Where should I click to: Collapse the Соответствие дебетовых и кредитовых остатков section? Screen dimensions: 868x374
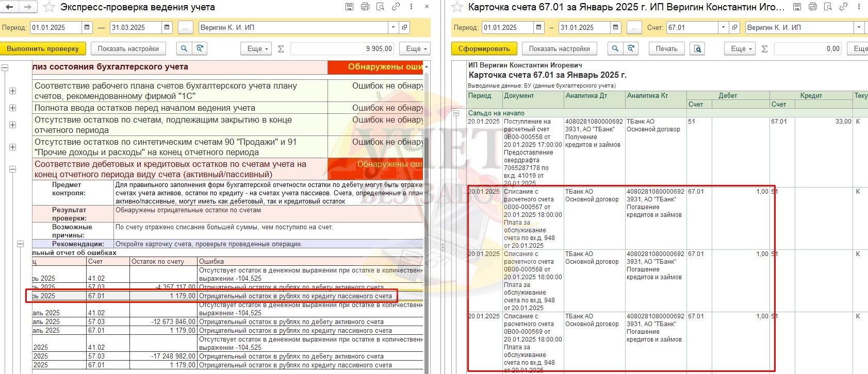pos(12,169)
